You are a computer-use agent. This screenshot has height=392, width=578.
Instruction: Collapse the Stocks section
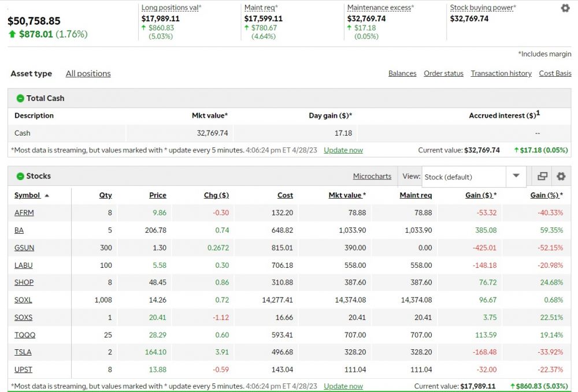click(20, 176)
